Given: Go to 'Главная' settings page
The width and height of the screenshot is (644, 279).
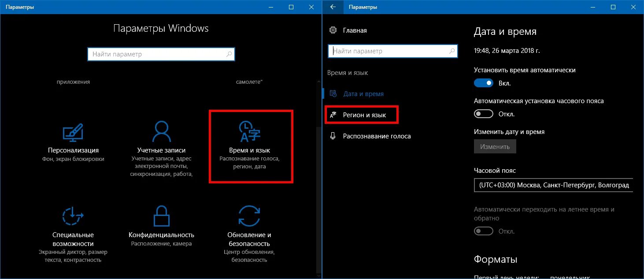Looking at the screenshot, I should [355, 30].
